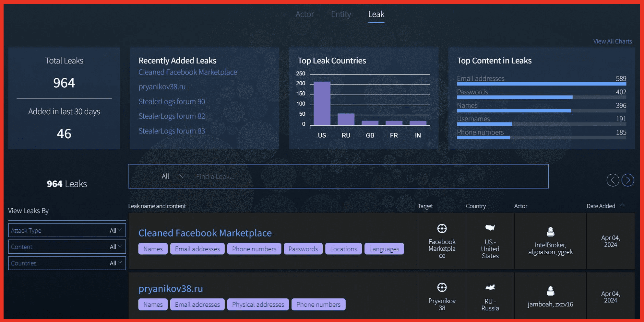644x322 pixels.
Task: Click the US bar in country chart
Action: [x=322, y=103]
